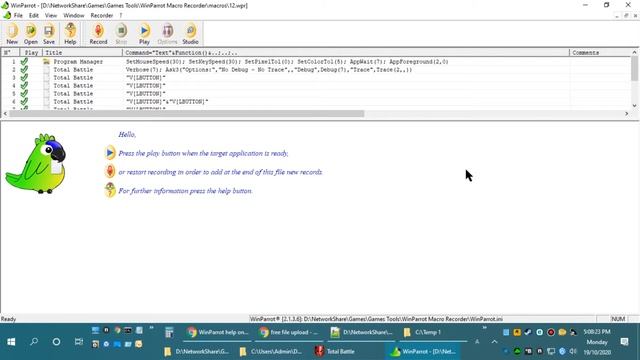
Task: Open the notification center icon
Action: (624, 342)
